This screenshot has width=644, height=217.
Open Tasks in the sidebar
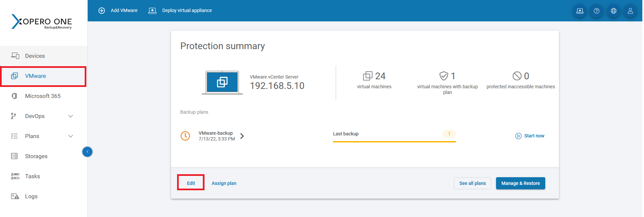32,176
